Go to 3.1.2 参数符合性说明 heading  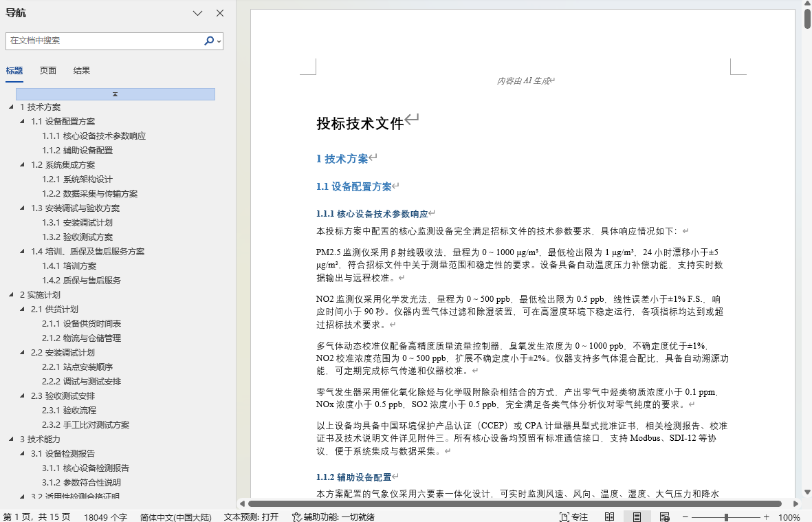81,483
